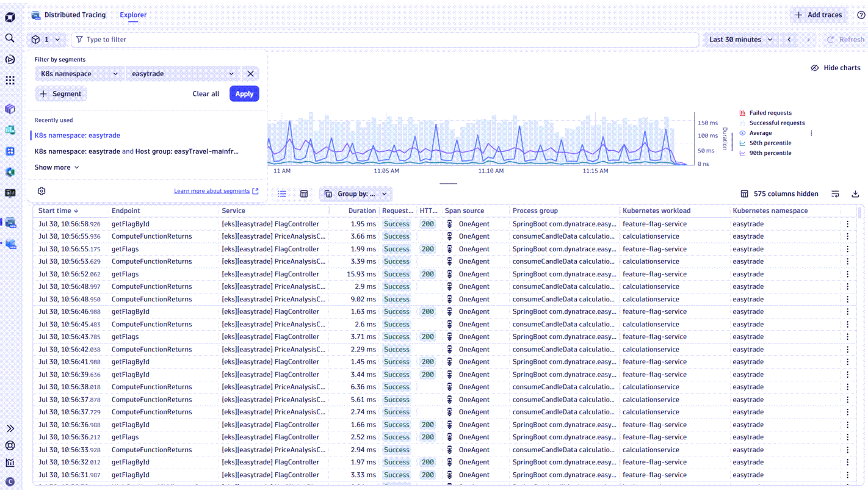Download the trace table data
The height and width of the screenshot is (490, 868).
click(x=855, y=193)
